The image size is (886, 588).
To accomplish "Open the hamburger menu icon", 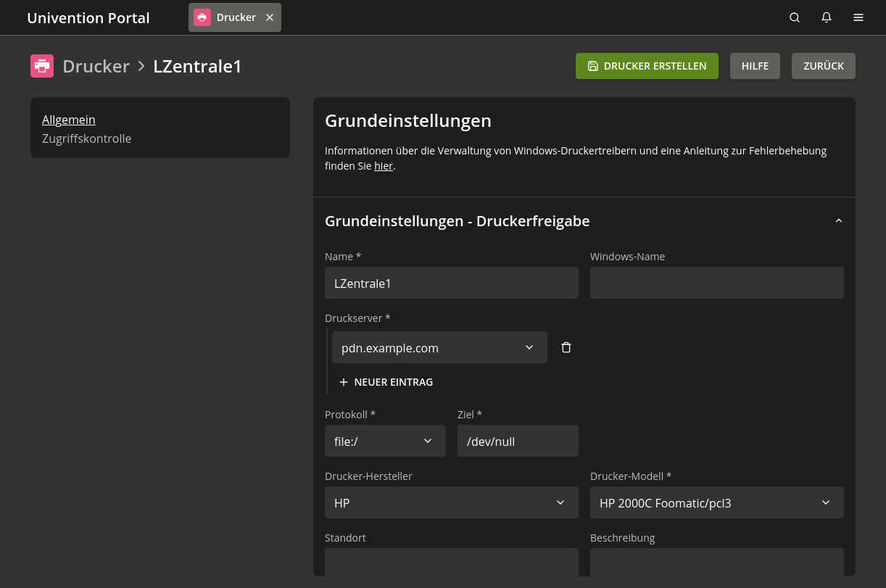I will click(x=858, y=17).
